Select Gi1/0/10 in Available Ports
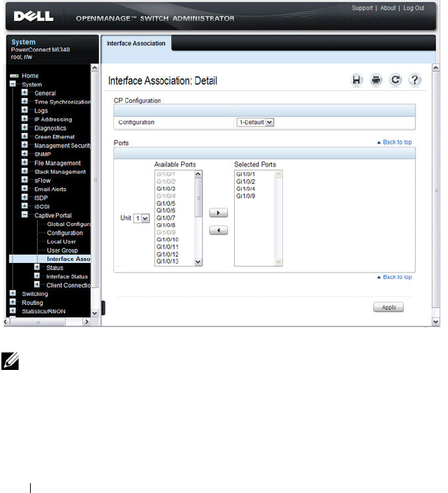 (168, 240)
